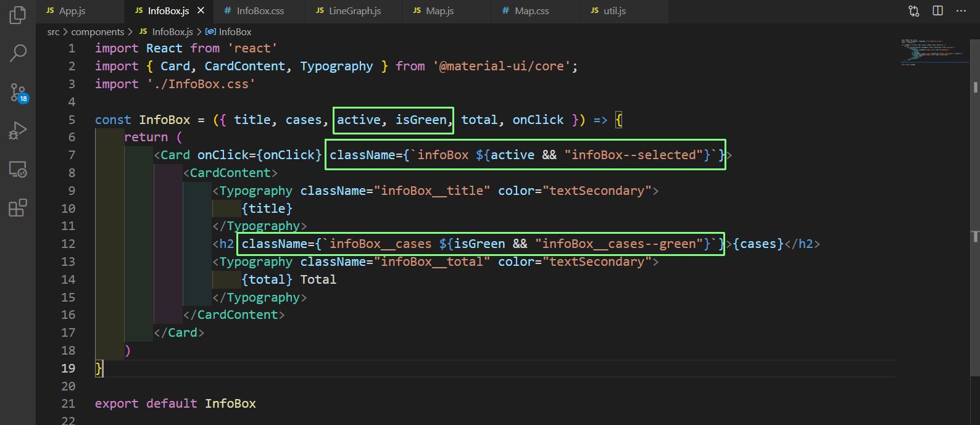
Task: Click the InfoBox.js breadcrumb segment
Action: (167, 31)
